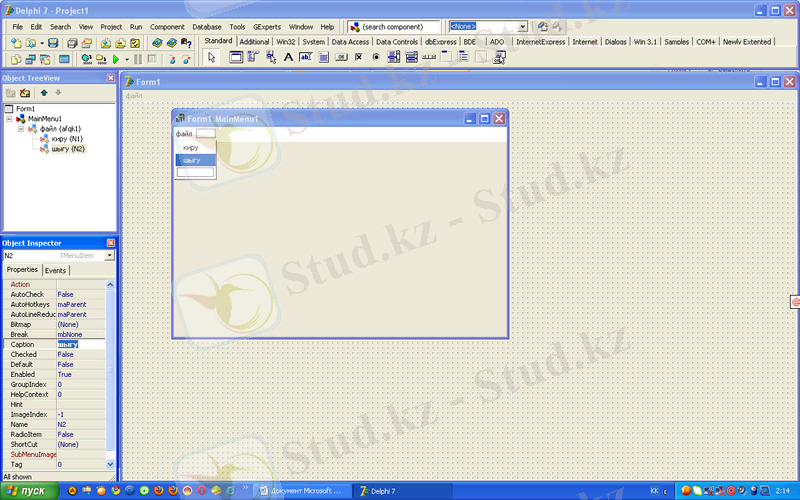Pick the ActionList component in palette

click(499, 57)
